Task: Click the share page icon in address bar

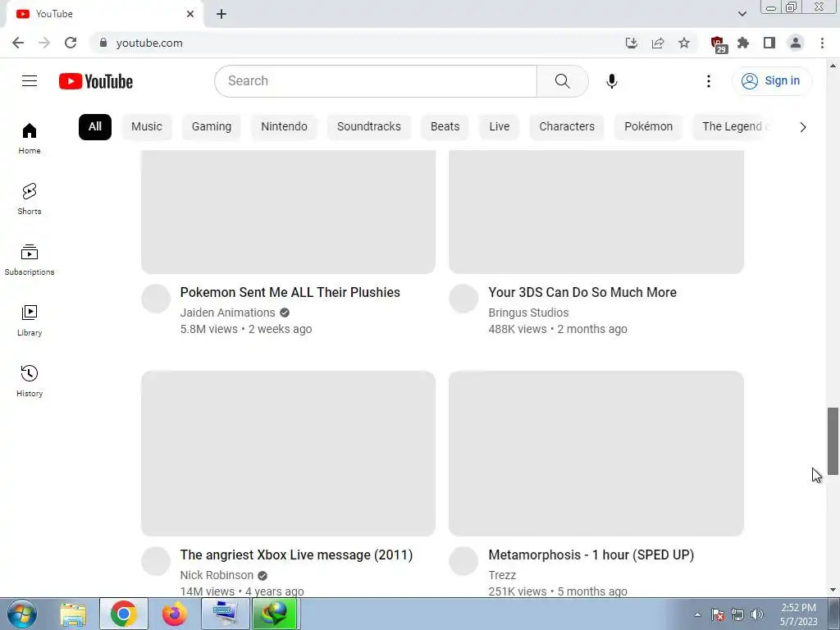Action: 658,43
